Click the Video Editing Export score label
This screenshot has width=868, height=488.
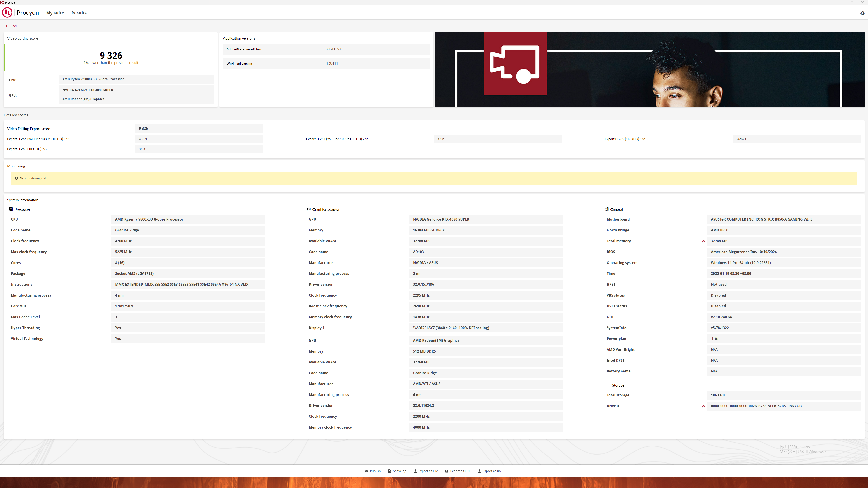pos(29,129)
